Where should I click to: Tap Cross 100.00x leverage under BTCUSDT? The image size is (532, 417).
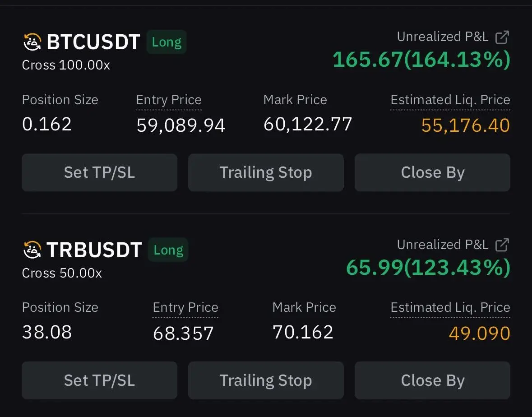(66, 65)
